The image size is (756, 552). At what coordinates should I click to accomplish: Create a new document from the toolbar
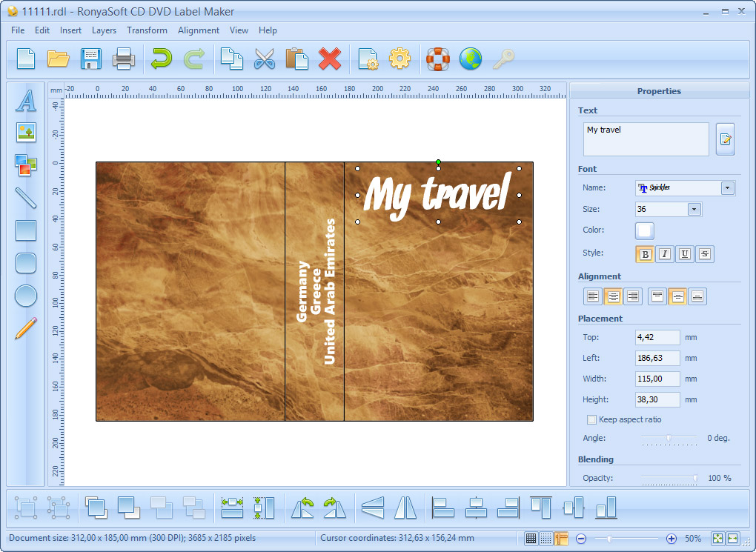(26, 59)
